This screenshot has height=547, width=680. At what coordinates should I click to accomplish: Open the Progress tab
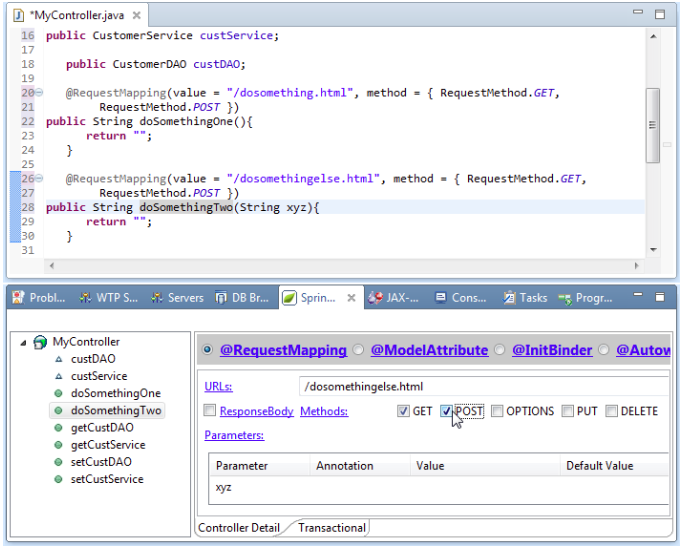(x=585, y=298)
